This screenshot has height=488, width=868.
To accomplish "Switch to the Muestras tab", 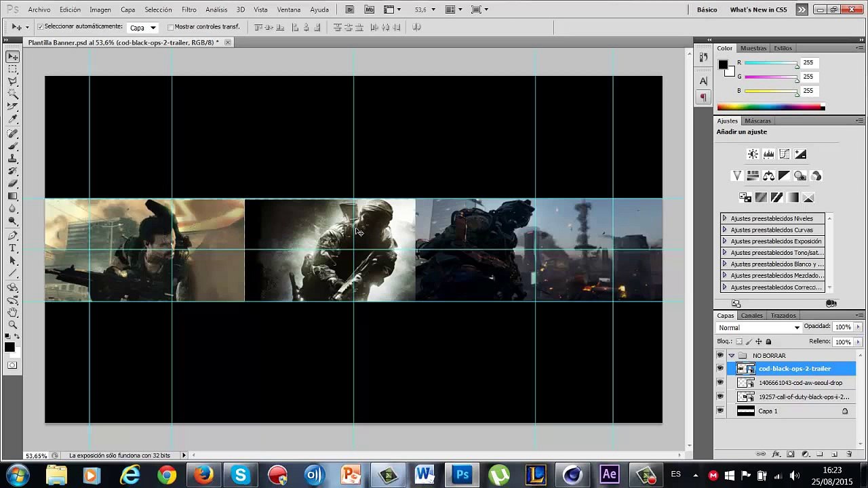I will [x=753, y=48].
